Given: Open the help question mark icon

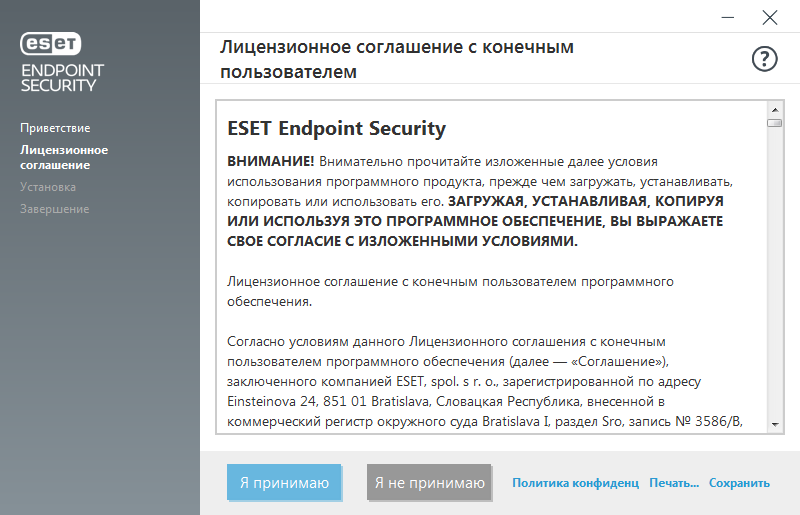Looking at the screenshot, I should click(764, 59).
